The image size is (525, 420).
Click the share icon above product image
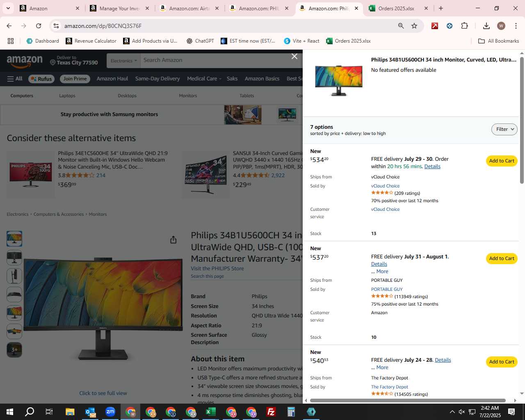tap(173, 240)
